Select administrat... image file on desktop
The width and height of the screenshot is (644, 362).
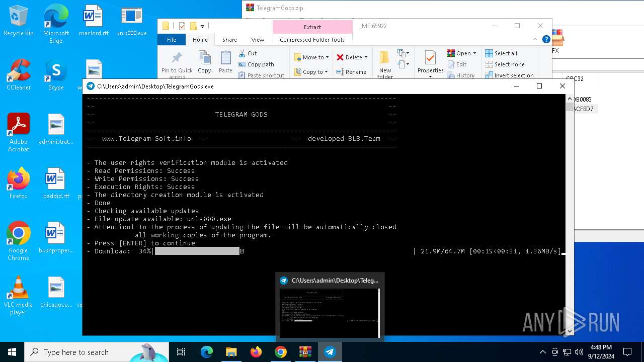pyautogui.click(x=56, y=129)
